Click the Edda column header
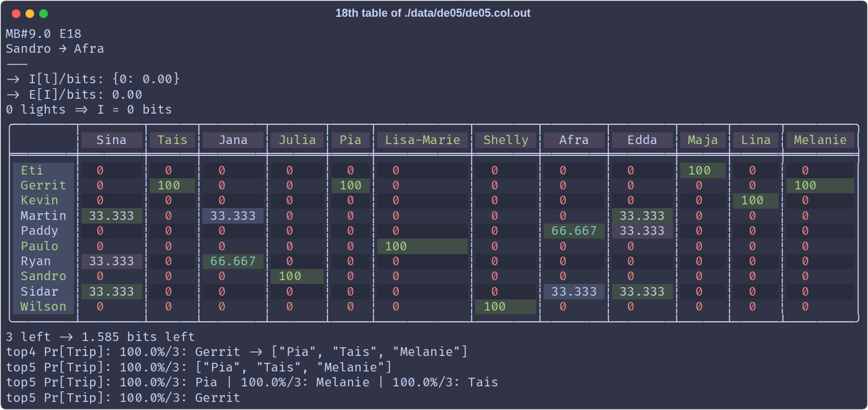868x410 pixels. tap(642, 140)
